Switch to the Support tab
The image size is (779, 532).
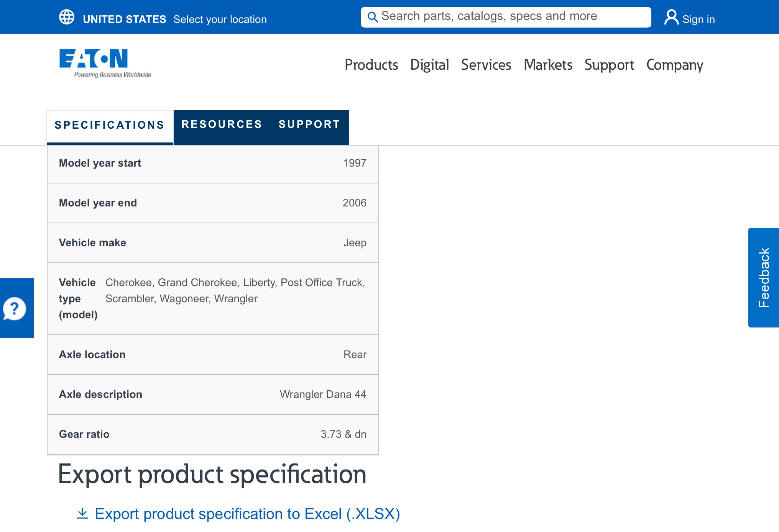click(x=309, y=124)
